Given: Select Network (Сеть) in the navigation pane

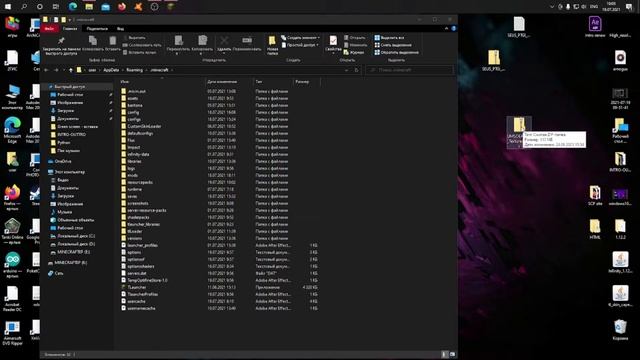Looking at the screenshot, I should [59, 273].
